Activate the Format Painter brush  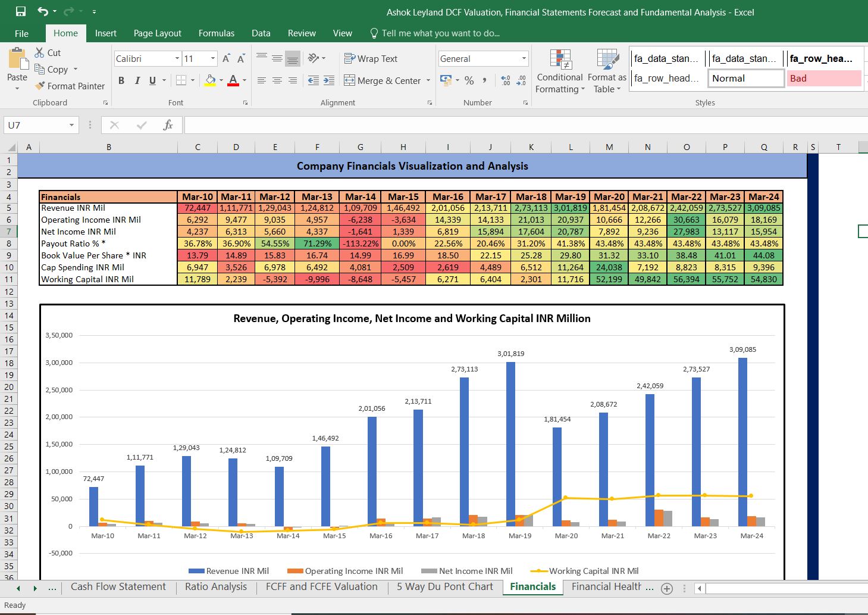pos(70,86)
